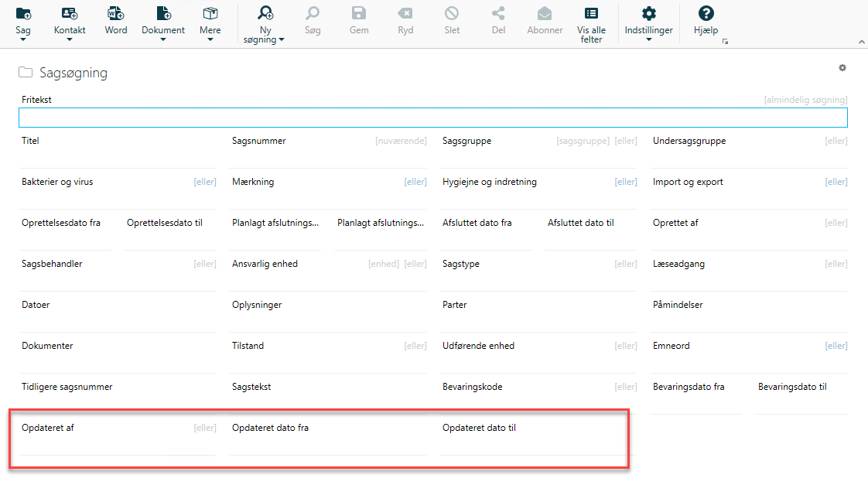The height and width of the screenshot is (485, 868).
Task: Click the Bevaringsdato fra field
Action: 695,404
